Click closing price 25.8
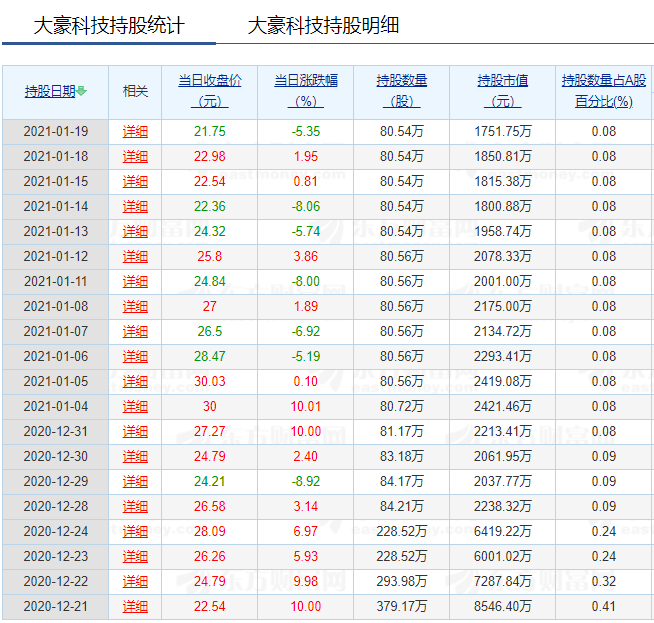 tap(210, 256)
